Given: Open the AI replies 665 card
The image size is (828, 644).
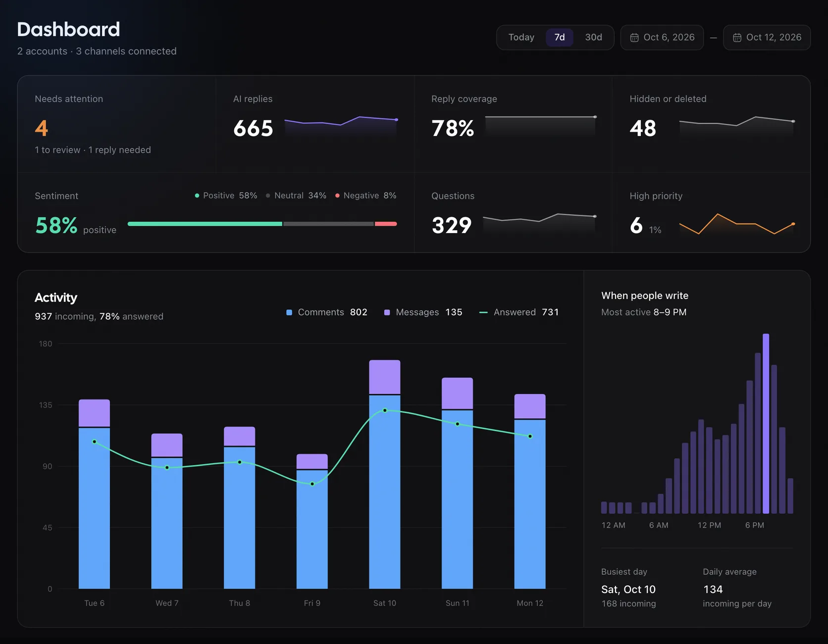Looking at the screenshot, I should pyautogui.click(x=315, y=124).
